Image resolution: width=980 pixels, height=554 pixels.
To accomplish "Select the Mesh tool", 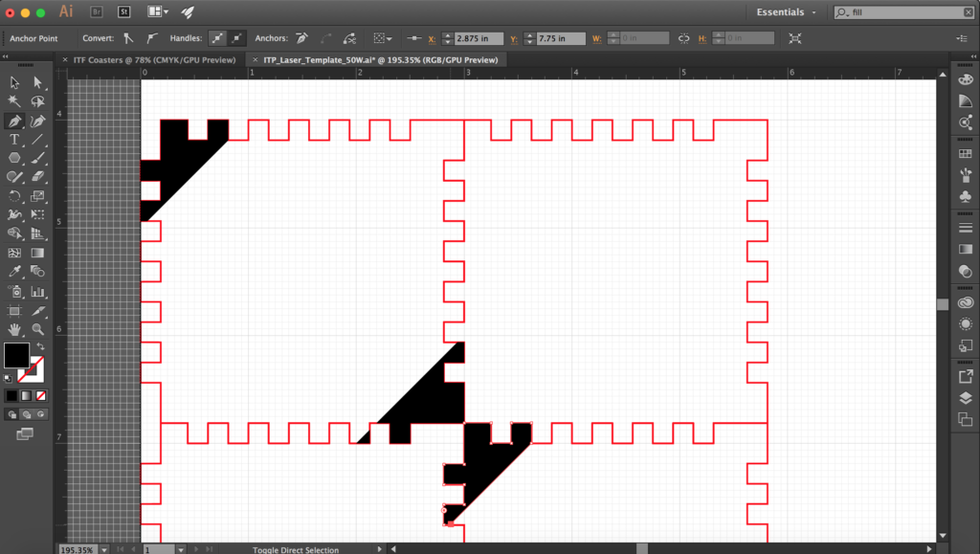I will (x=14, y=253).
